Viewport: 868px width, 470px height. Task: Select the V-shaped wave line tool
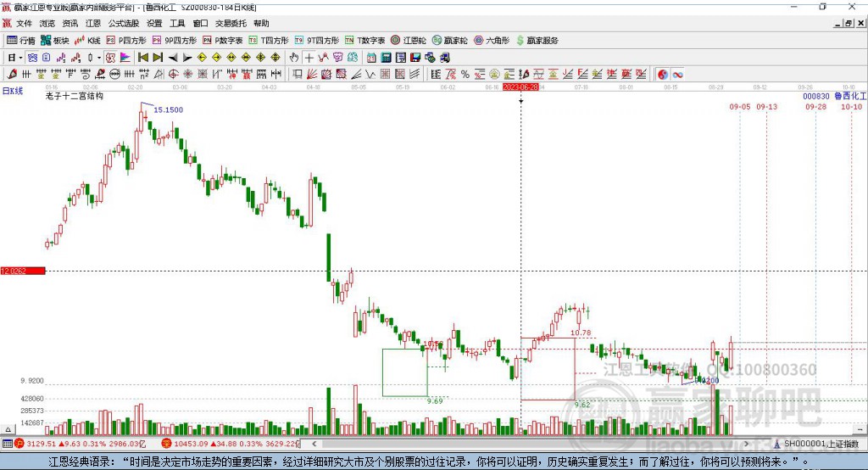click(x=370, y=75)
